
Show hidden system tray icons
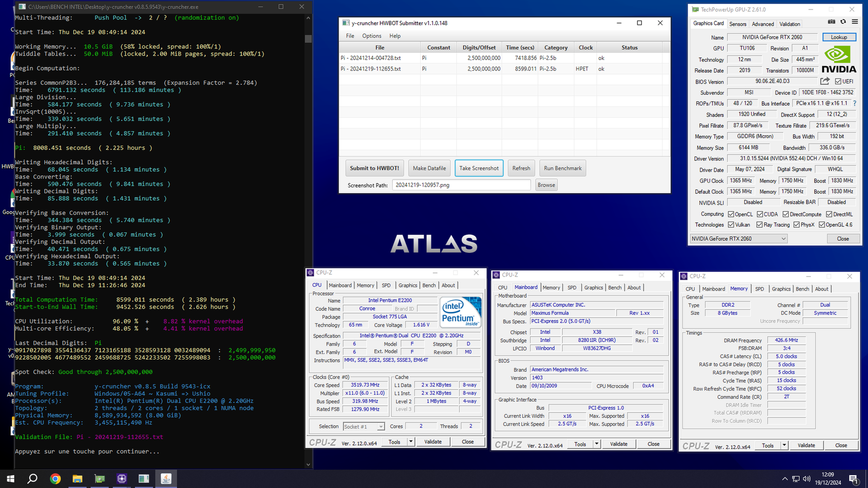tap(785, 479)
